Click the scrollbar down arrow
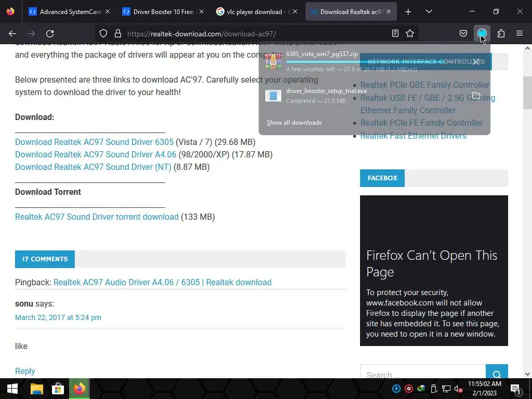This screenshot has height=399, width=532. [x=527, y=374]
